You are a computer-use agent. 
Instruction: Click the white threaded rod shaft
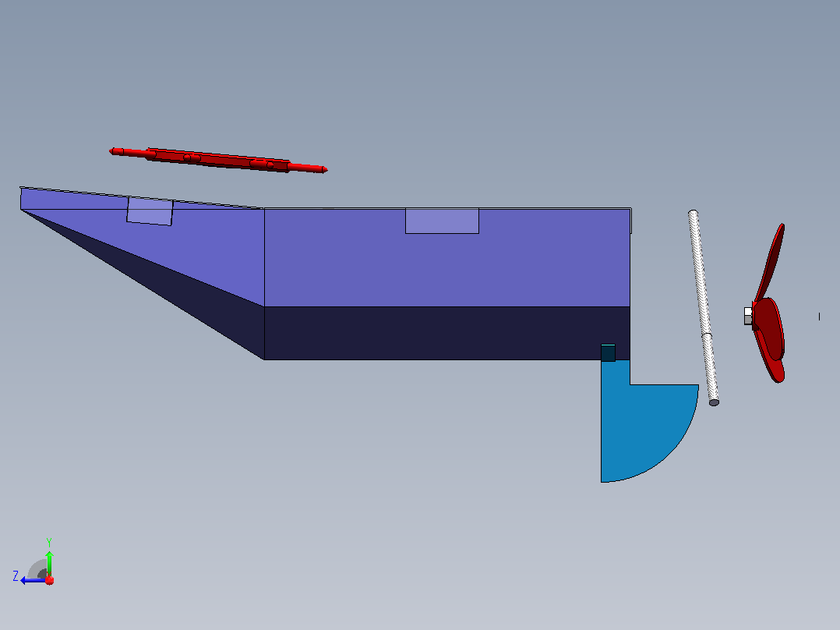click(704, 308)
